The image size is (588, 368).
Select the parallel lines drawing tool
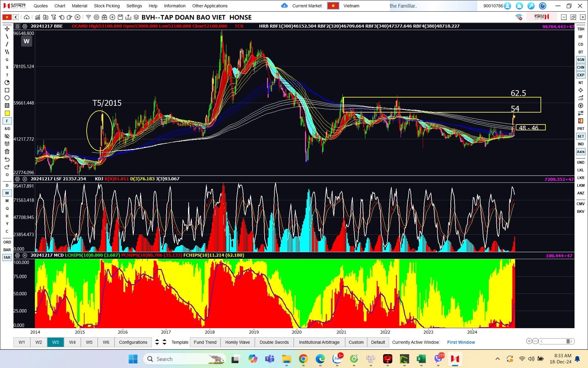point(7,52)
